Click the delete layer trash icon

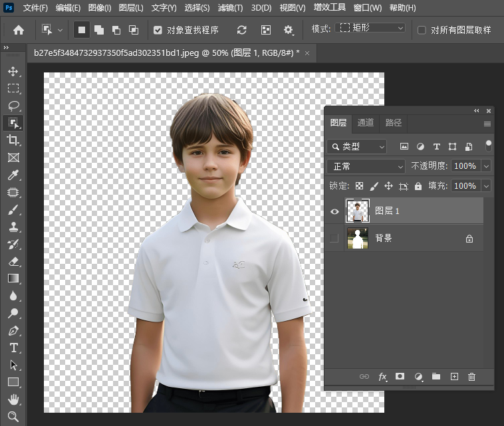[x=472, y=377]
